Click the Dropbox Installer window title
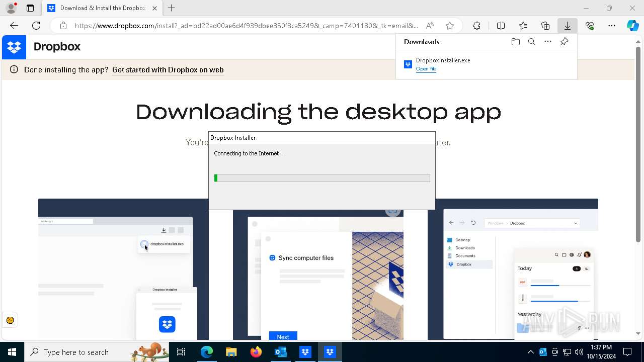The width and height of the screenshot is (644, 362). (233, 138)
